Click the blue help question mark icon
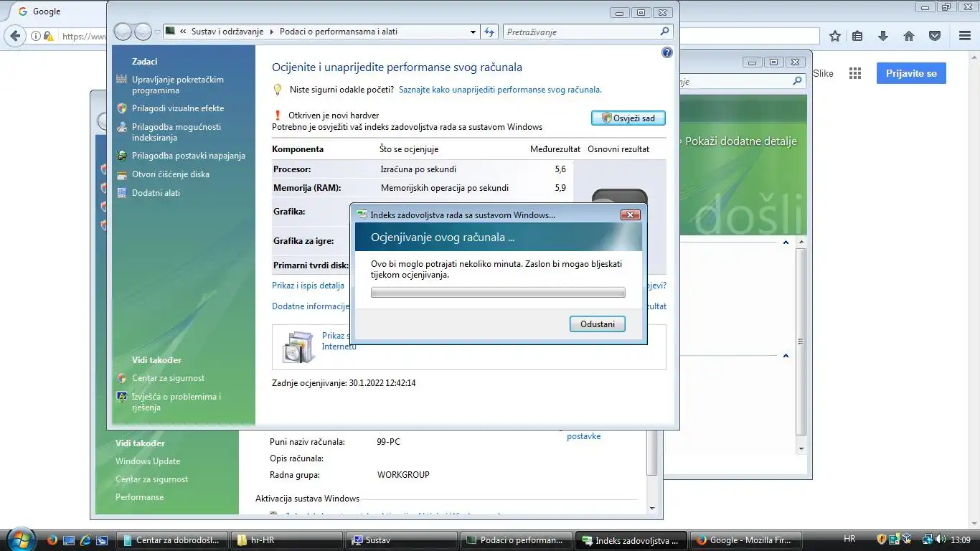Image resolution: width=980 pixels, height=551 pixels. pos(666,53)
